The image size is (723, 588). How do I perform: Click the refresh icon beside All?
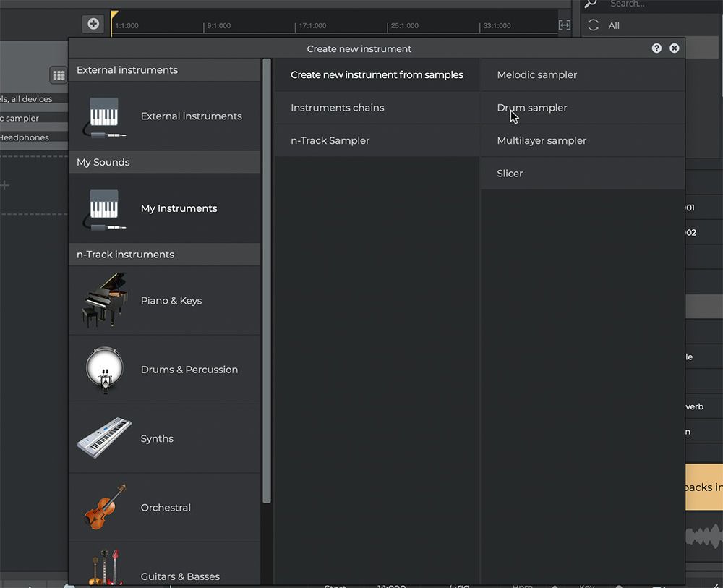pos(594,25)
